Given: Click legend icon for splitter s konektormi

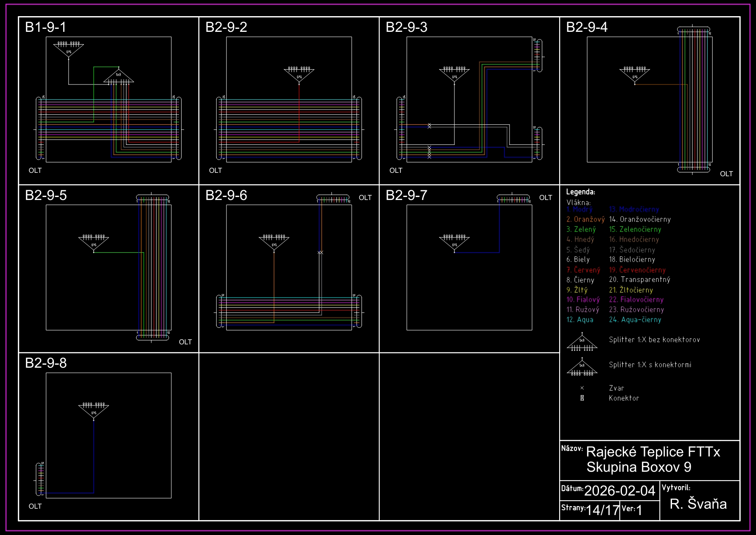Looking at the screenshot, I should coord(582,368).
